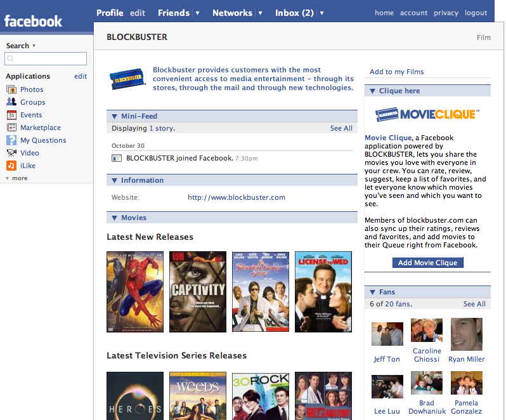Click the Groups application icon
Image resolution: width=506 pixels, height=420 pixels.
[11, 102]
